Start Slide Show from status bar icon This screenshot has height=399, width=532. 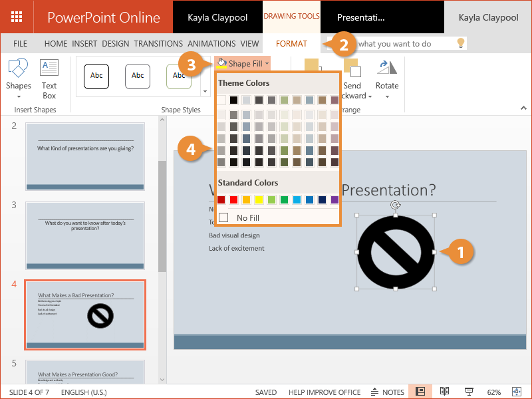(x=468, y=392)
